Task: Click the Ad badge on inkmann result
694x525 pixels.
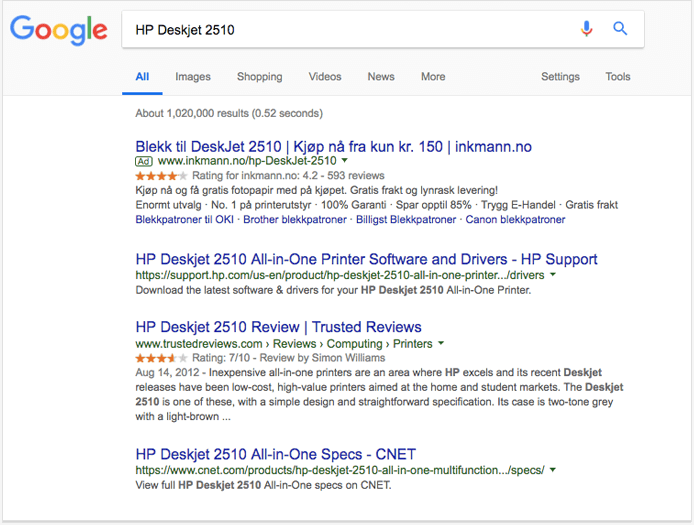Action: pyautogui.click(x=143, y=161)
